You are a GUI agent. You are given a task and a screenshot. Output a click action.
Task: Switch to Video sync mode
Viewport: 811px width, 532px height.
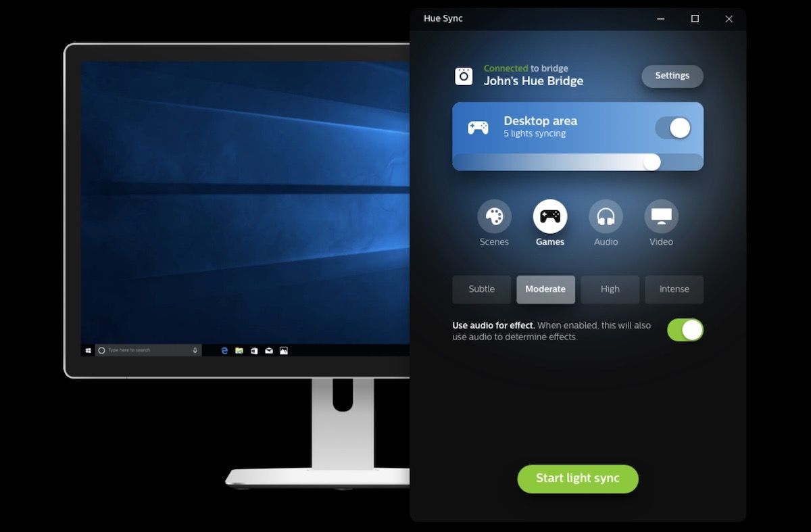point(661,217)
